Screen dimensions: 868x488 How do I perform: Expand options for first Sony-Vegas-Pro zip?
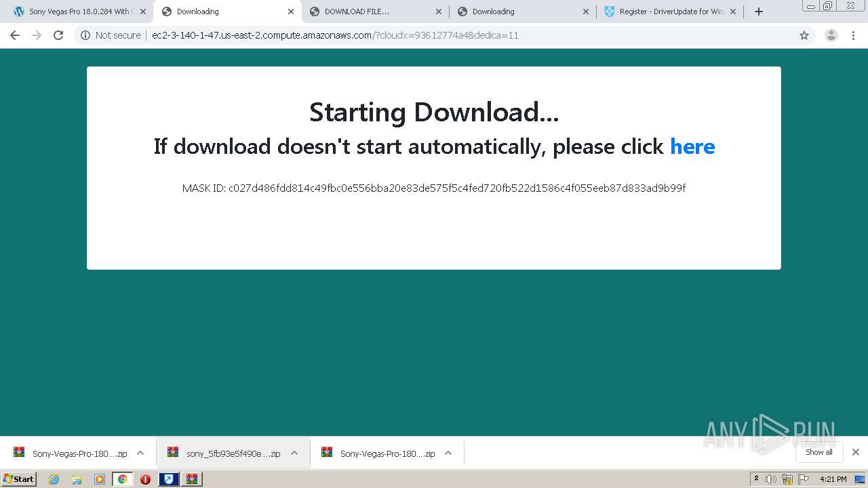140,453
